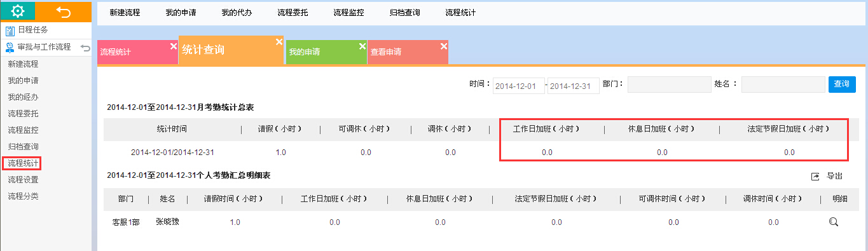
Task: Click the export arrow icon
Action: [x=815, y=177]
